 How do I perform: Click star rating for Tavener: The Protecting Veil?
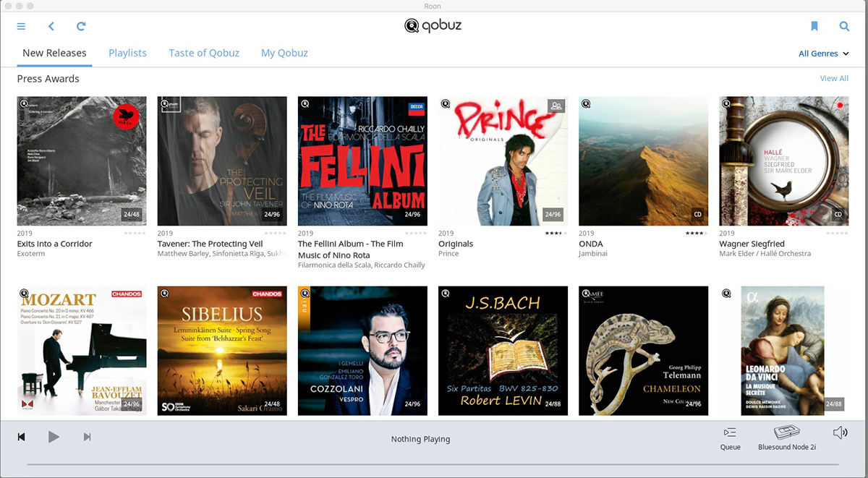click(276, 234)
